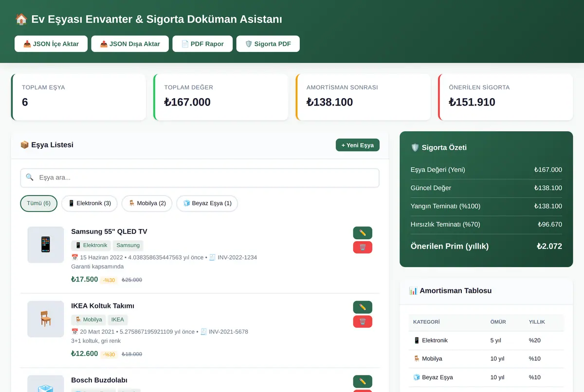Delete the Samsung 55" QLED TV entry
This screenshot has height=392, width=584.
363,248
